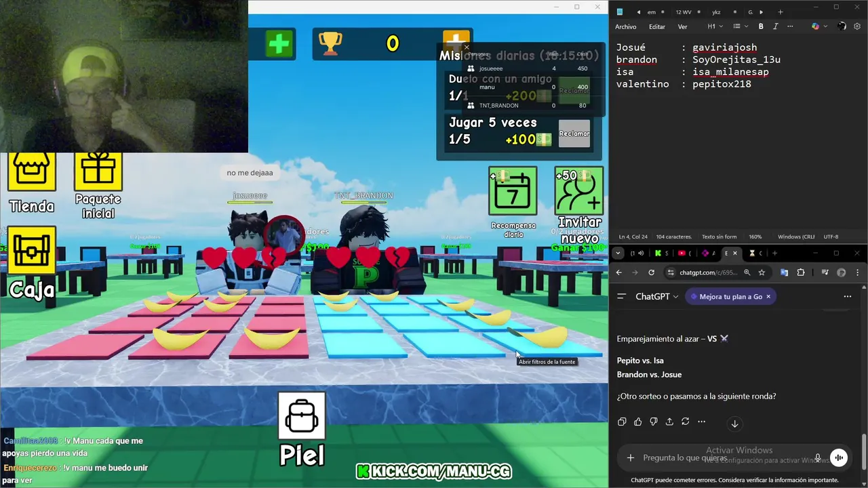Expand the Copilot dropdown arrow in Notepad
868x488 pixels.
pyautogui.click(x=824, y=26)
